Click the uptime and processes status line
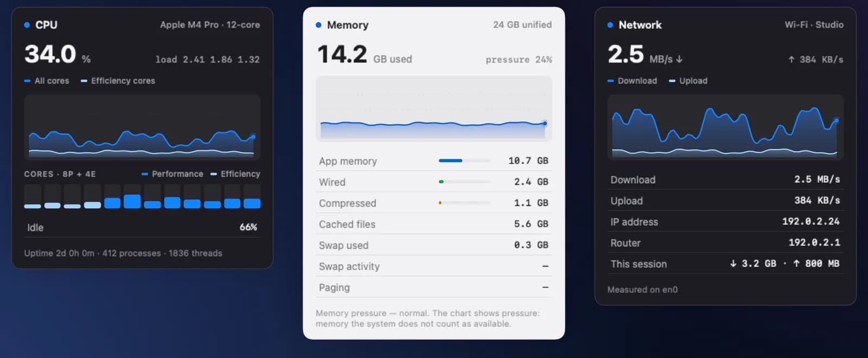 coord(123,253)
